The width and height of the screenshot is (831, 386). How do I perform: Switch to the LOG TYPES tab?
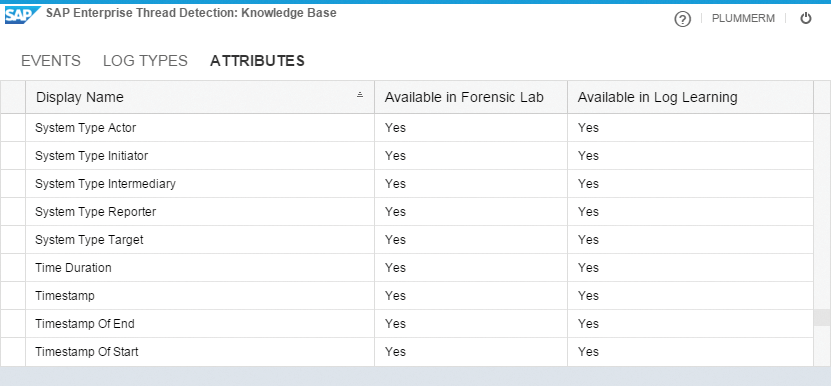tap(145, 61)
